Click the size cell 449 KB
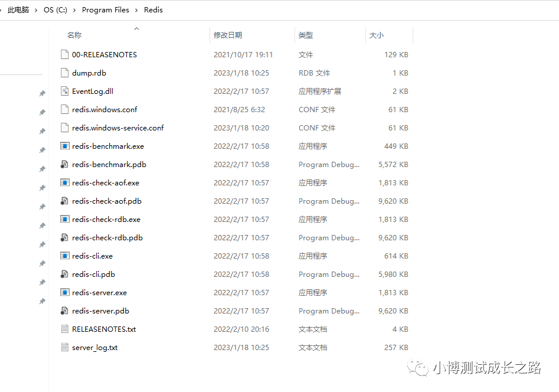559x392 pixels. click(396, 146)
